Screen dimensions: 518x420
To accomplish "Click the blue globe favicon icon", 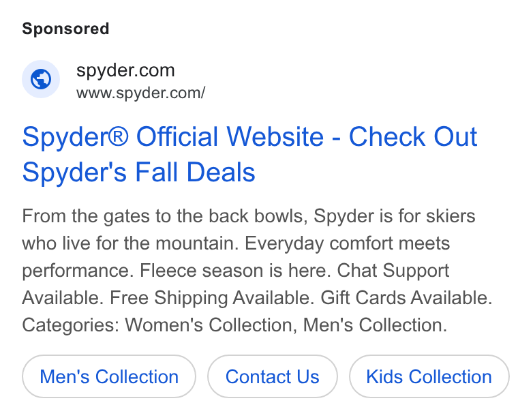I will click(x=41, y=79).
